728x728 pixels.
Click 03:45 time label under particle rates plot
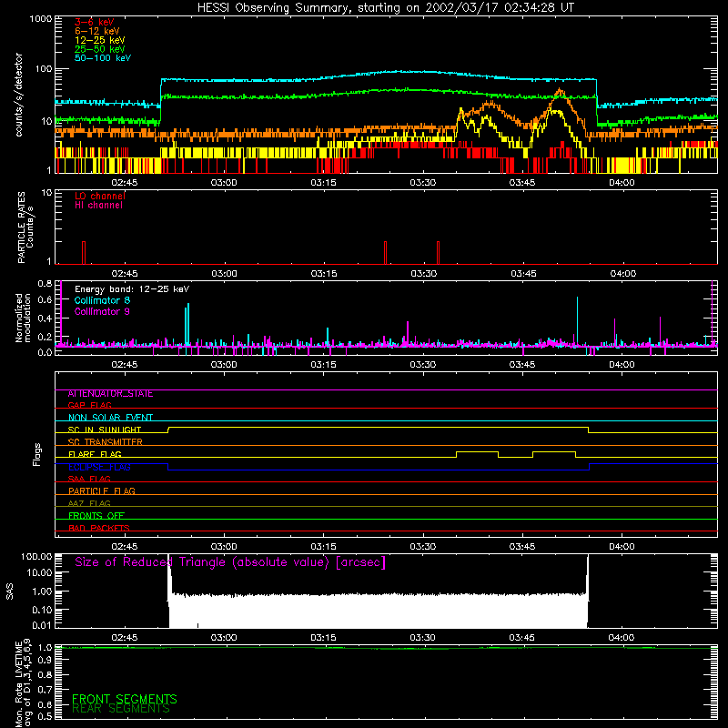523,274
